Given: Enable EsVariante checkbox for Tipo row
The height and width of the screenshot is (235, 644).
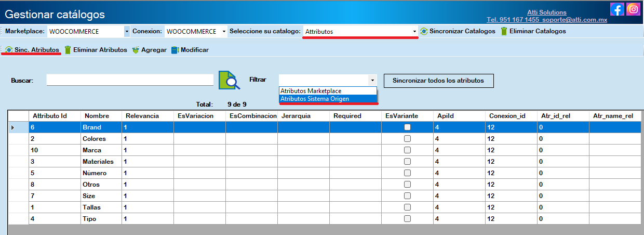Looking at the screenshot, I should click(x=408, y=219).
